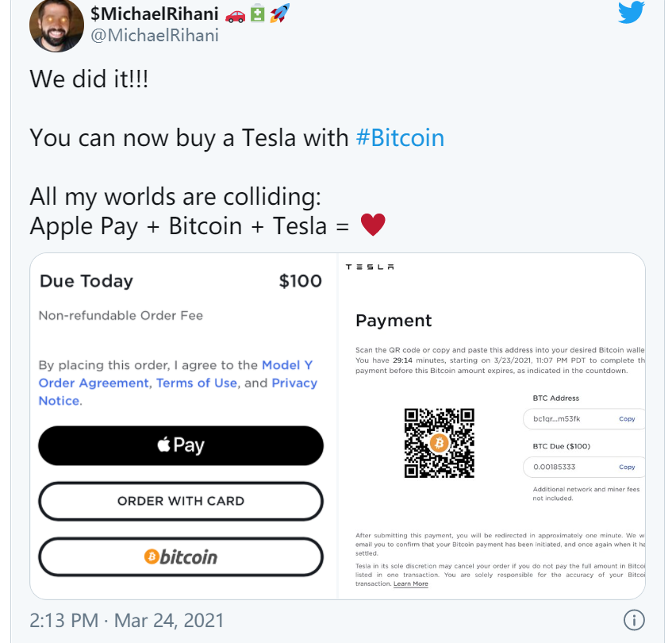672x643 pixels.
Task: Click the red heart emoji in the tweet
Action: tap(373, 225)
